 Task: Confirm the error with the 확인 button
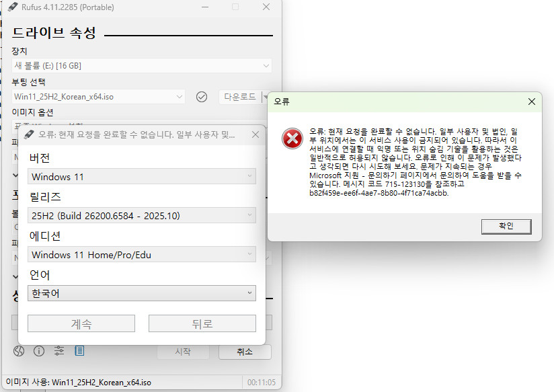(x=506, y=226)
